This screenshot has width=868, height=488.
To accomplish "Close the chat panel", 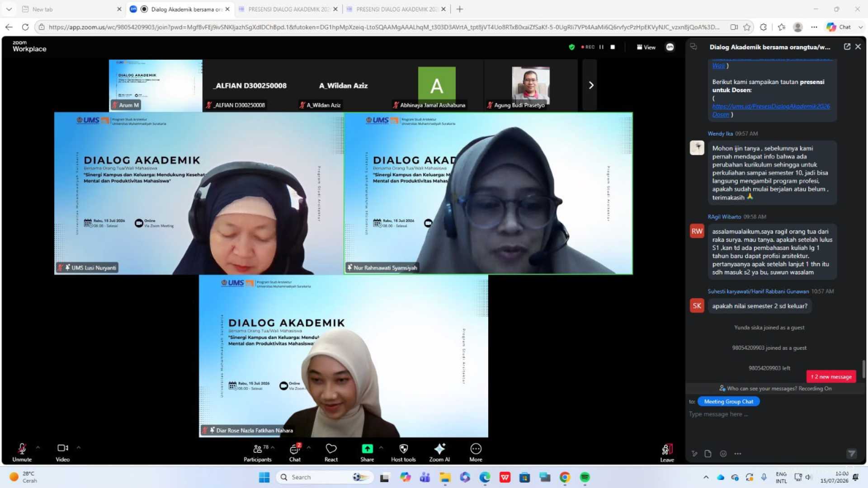I will tap(858, 47).
